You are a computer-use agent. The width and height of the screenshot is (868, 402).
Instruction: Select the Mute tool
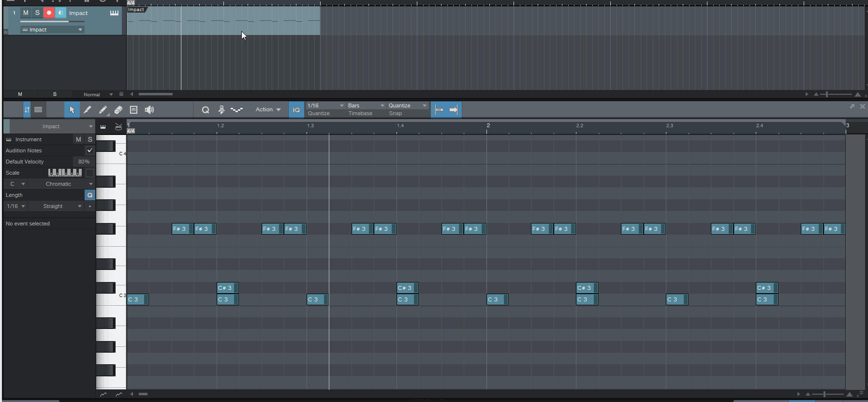point(134,110)
